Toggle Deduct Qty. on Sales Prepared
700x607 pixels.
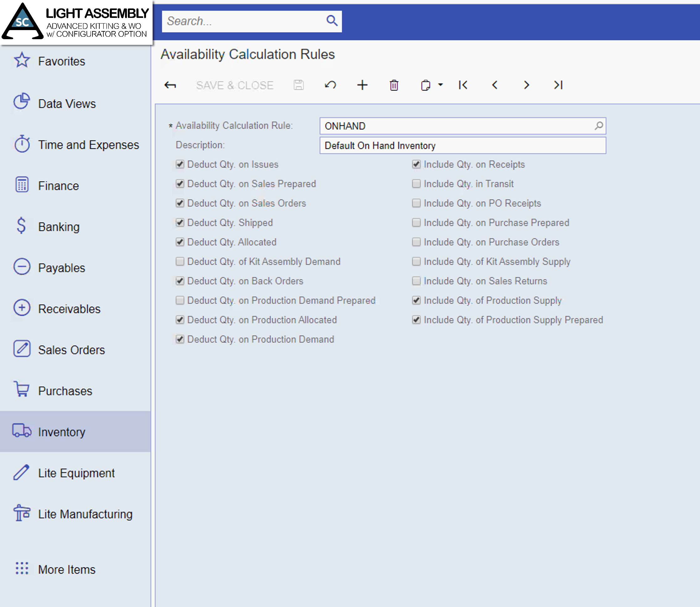[180, 184]
